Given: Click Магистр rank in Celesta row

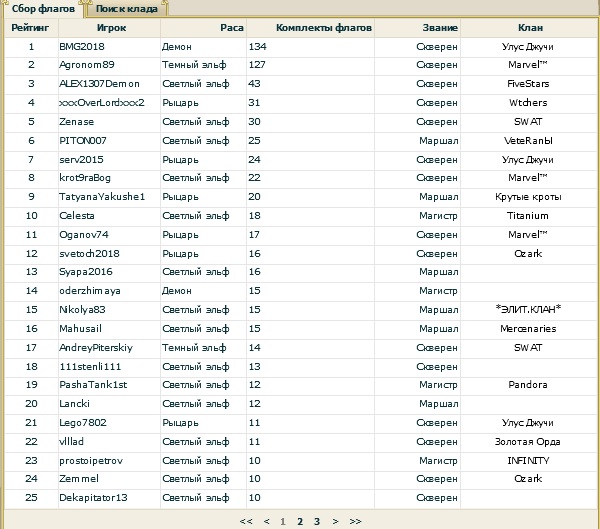Looking at the screenshot, I should [439, 216].
